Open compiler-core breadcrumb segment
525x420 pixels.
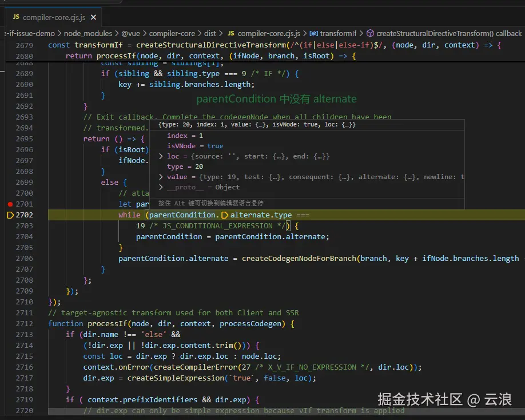click(172, 34)
